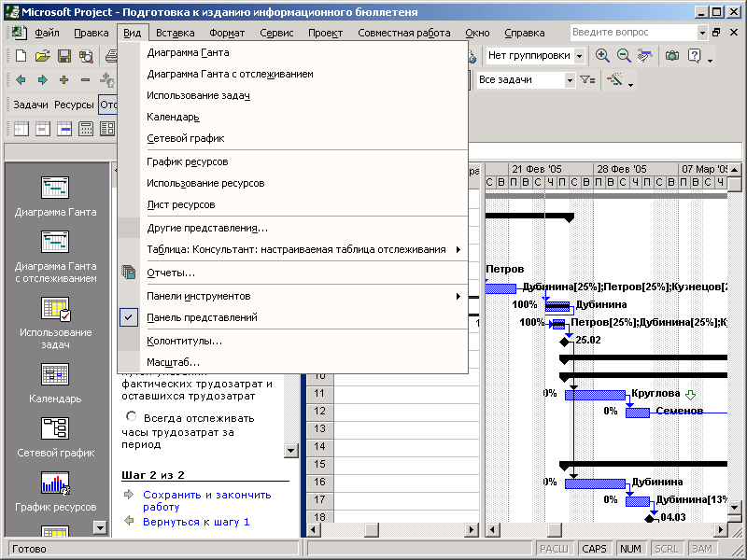Open Network Diagram icon in View Bar
This screenshot has width=747, height=560.
coord(55,428)
